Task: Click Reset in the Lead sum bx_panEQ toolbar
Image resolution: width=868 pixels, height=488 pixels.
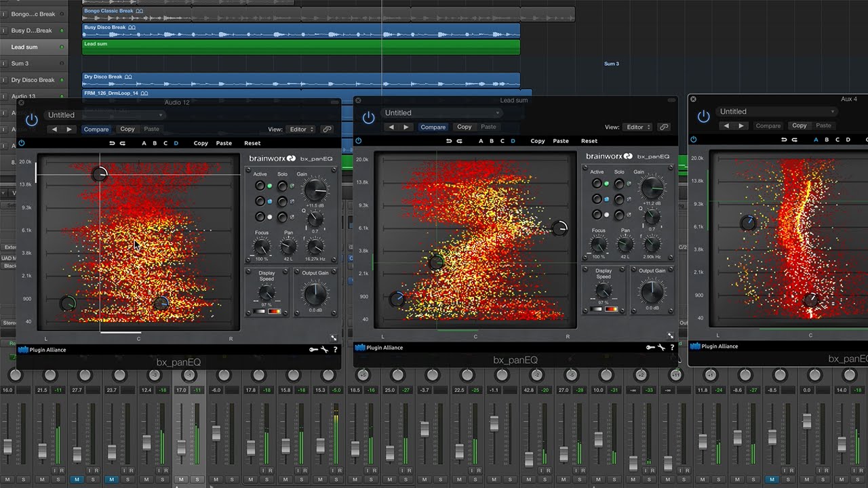Action: (589, 141)
